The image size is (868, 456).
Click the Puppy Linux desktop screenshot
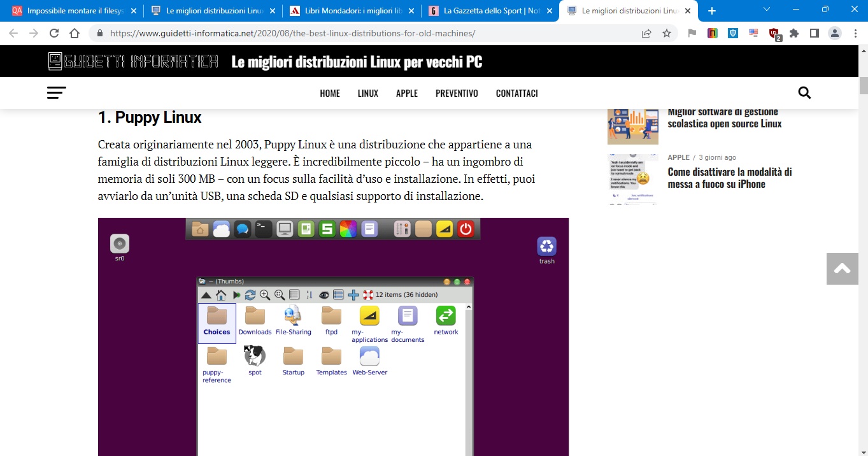tap(333, 337)
